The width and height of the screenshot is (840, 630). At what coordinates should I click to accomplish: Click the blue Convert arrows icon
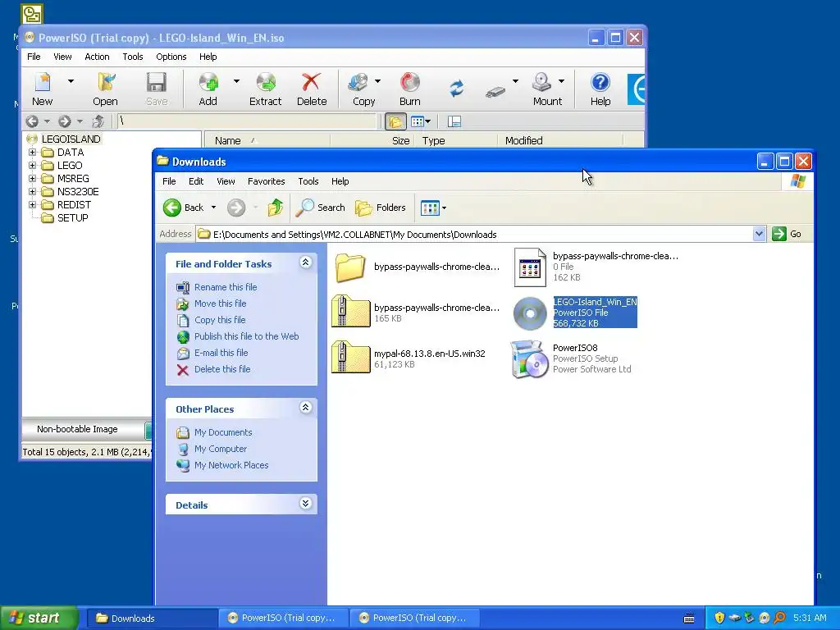(456, 89)
